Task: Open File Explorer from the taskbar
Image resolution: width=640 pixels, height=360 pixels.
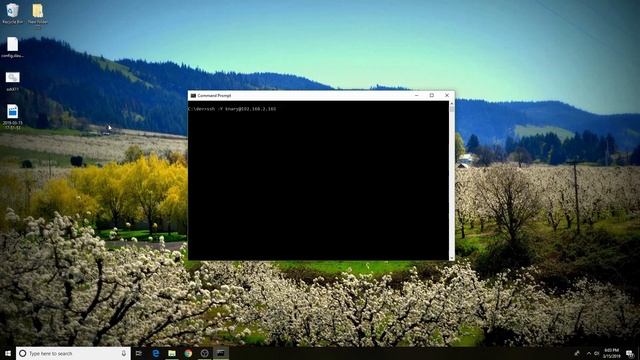Action: pyautogui.click(x=172, y=353)
